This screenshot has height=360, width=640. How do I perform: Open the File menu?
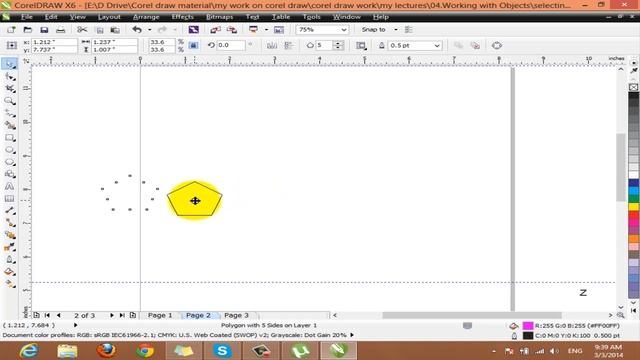tap(27, 17)
